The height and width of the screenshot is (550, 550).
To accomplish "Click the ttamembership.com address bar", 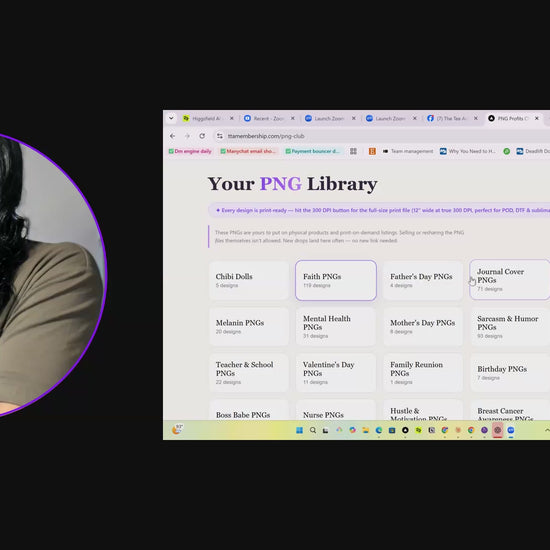I will 382,136.
